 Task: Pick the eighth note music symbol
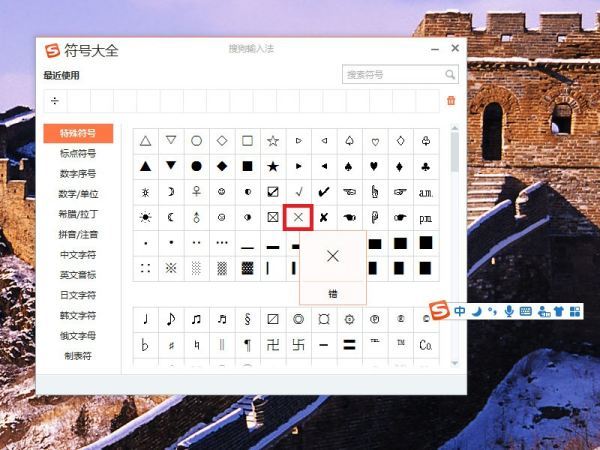click(x=170, y=320)
